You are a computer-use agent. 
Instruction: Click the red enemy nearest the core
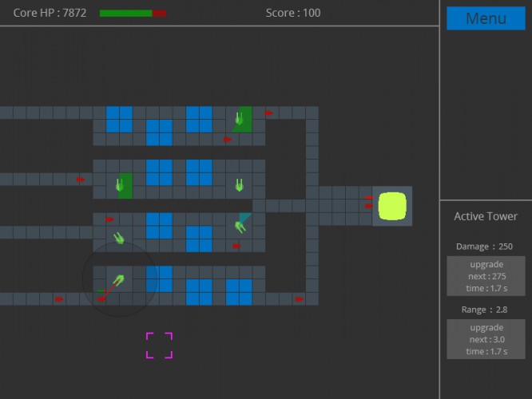pos(369,206)
